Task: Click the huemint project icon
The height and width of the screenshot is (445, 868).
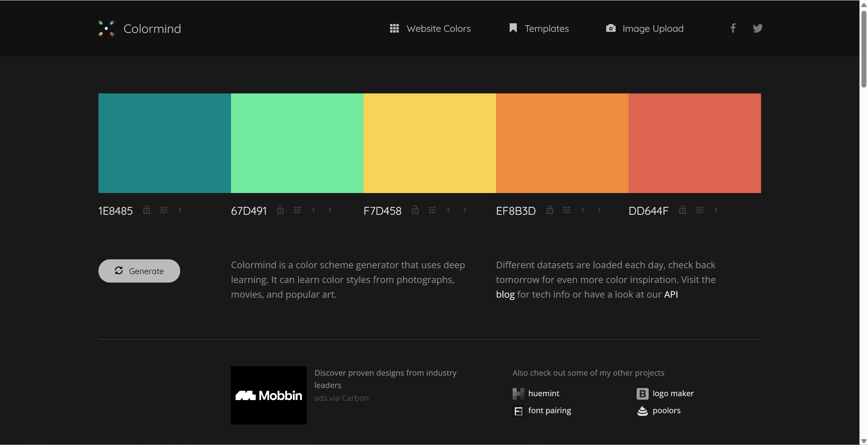Action: 518,393
